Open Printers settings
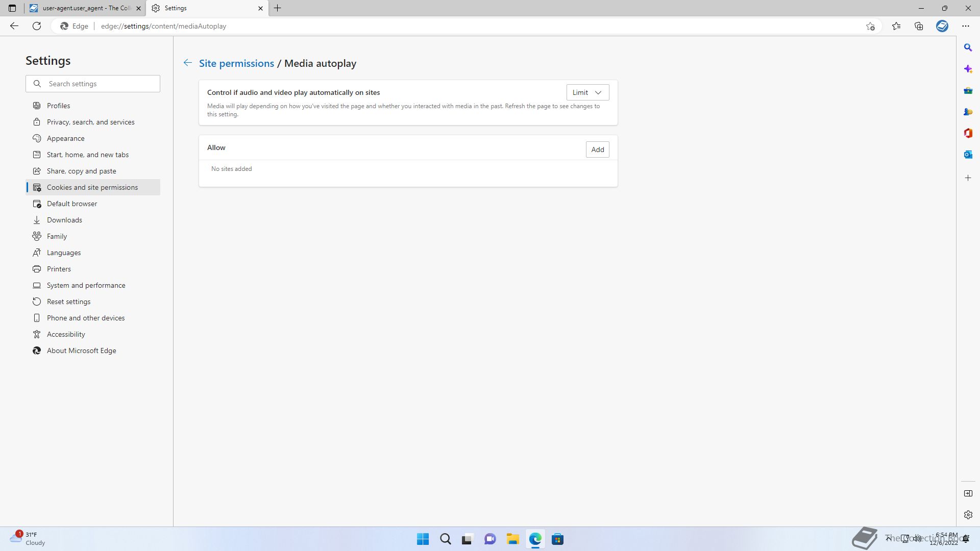Viewport: 980px width, 551px height. (93, 269)
